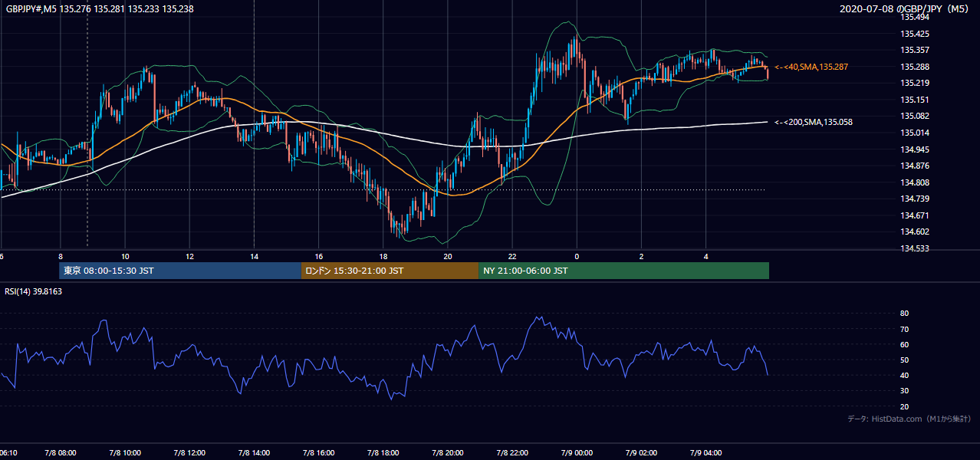The height and width of the screenshot is (460, 980).
Task: Click hour label 18 under price chart
Action: 383,257
